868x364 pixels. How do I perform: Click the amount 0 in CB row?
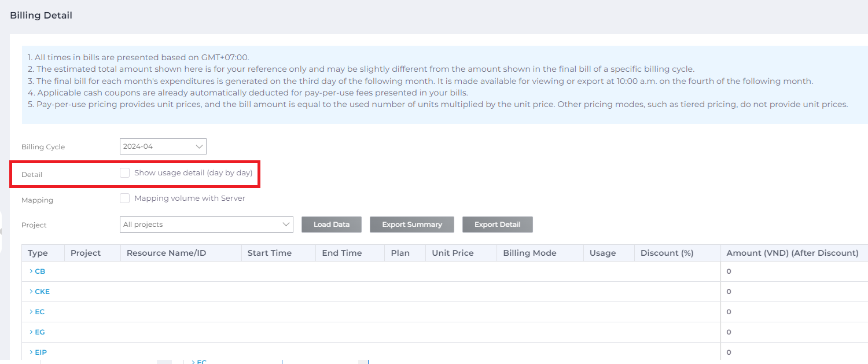(729, 271)
